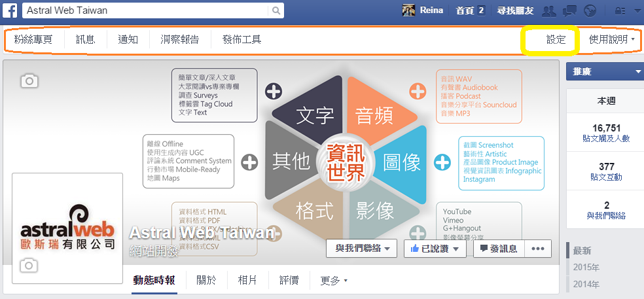Open the 通知 tab

click(128, 39)
